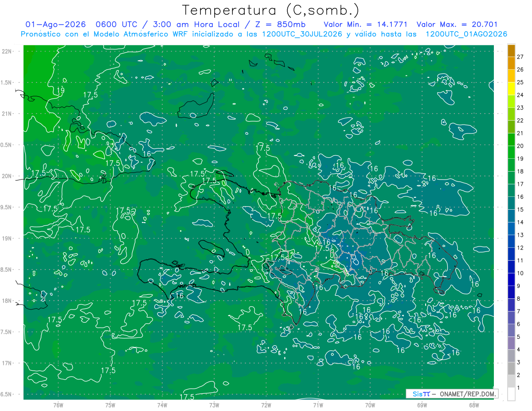
Task: Click the '18N' latitude axis label
Action: tap(7, 301)
